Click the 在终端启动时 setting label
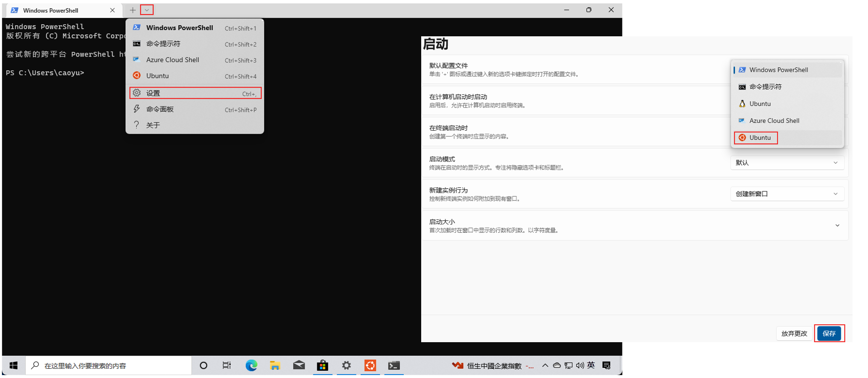This screenshot has height=378, width=868. point(448,128)
